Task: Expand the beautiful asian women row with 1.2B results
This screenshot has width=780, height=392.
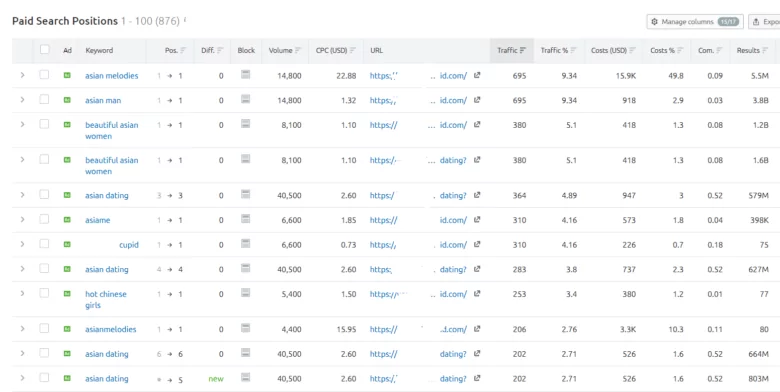Action: pyautogui.click(x=22, y=124)
